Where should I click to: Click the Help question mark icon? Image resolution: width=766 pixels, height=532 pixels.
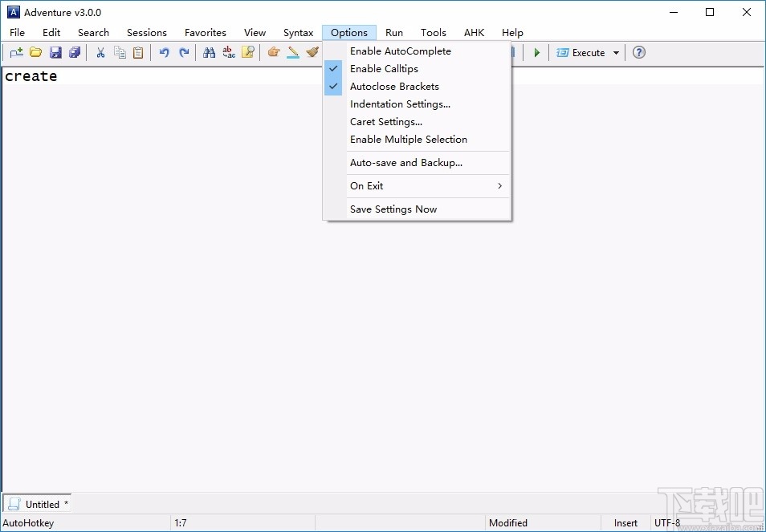[638, 52]
